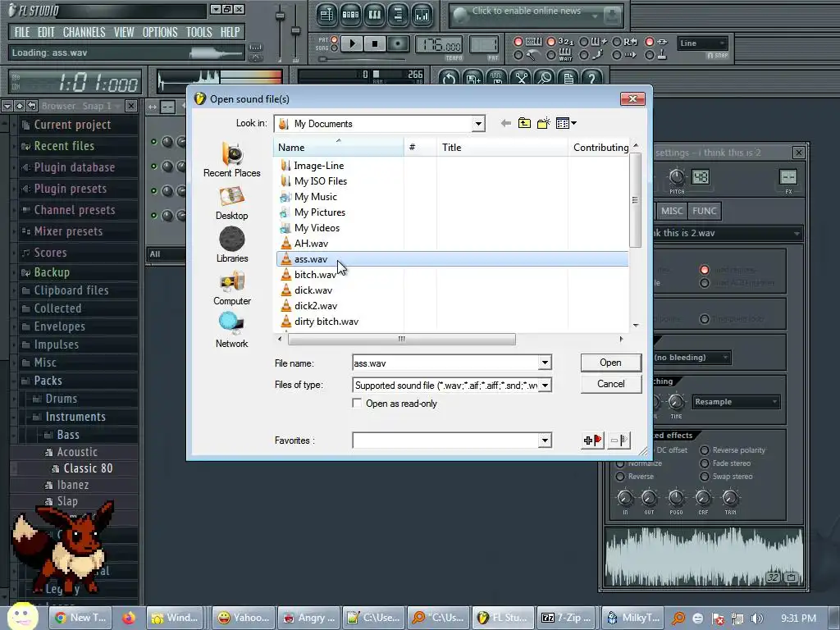Toggle loop recording option

click(617, 42)
